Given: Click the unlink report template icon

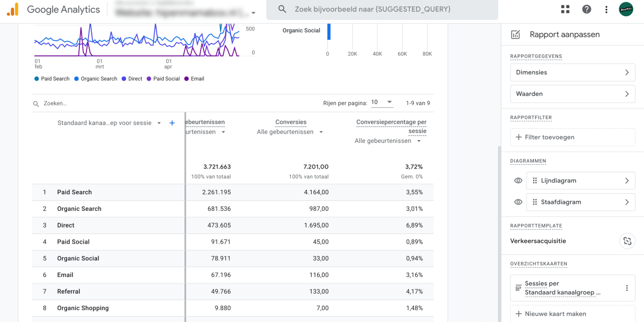Looking at the screenshot, I should tap(626, 241).
